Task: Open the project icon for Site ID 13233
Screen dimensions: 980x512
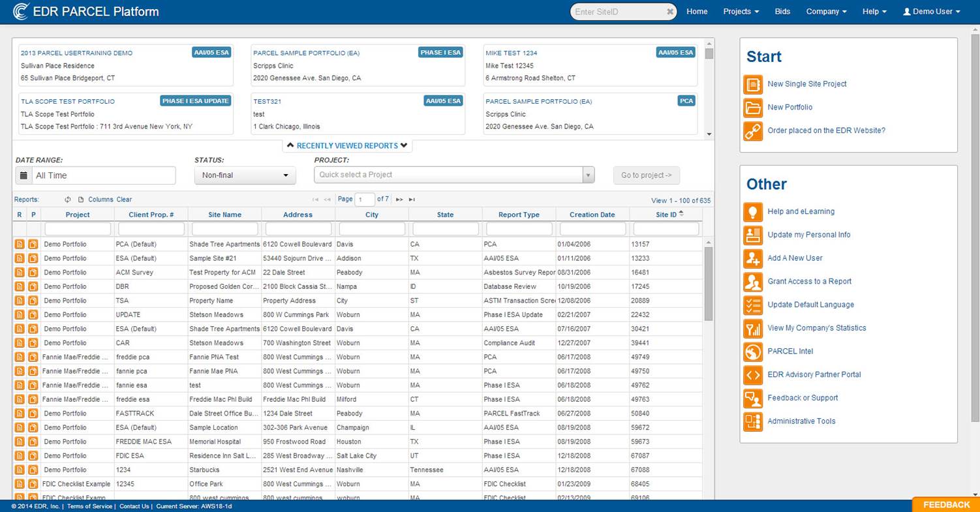Action: coord(33,258)
